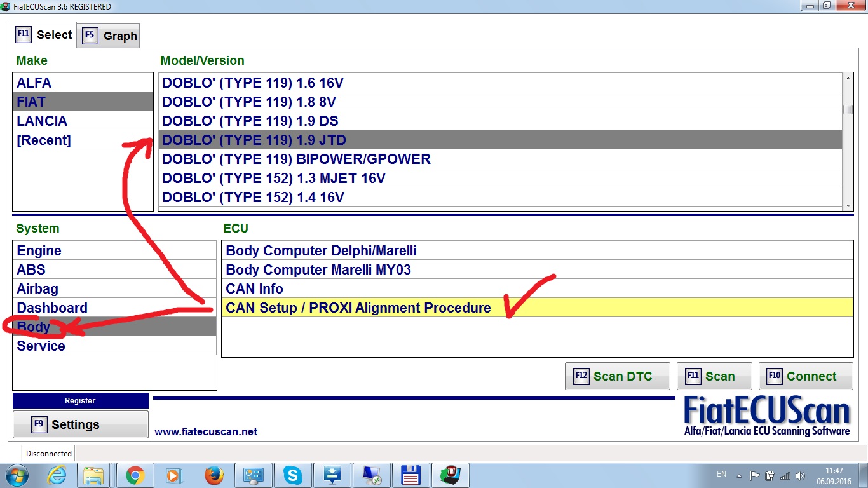The image size is (868, 488).
Task: Open Windows Explorer folder icon
Action: click(94, 475)
